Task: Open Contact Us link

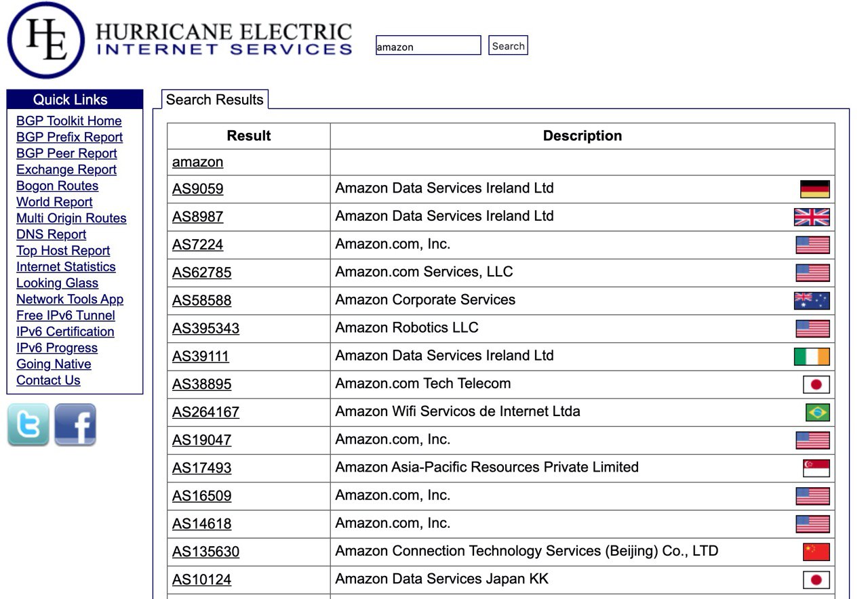Action: coord(48,381)
